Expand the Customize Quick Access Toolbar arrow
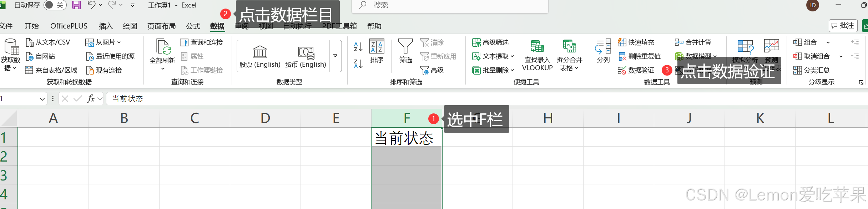The width and height of the screenshot is (868, 209). pos(132,5)
